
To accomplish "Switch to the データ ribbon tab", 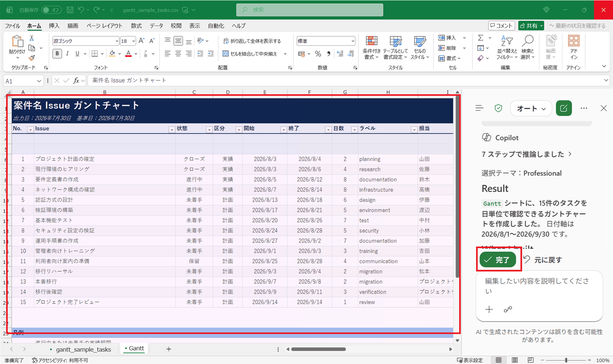I will coord(156,26).
